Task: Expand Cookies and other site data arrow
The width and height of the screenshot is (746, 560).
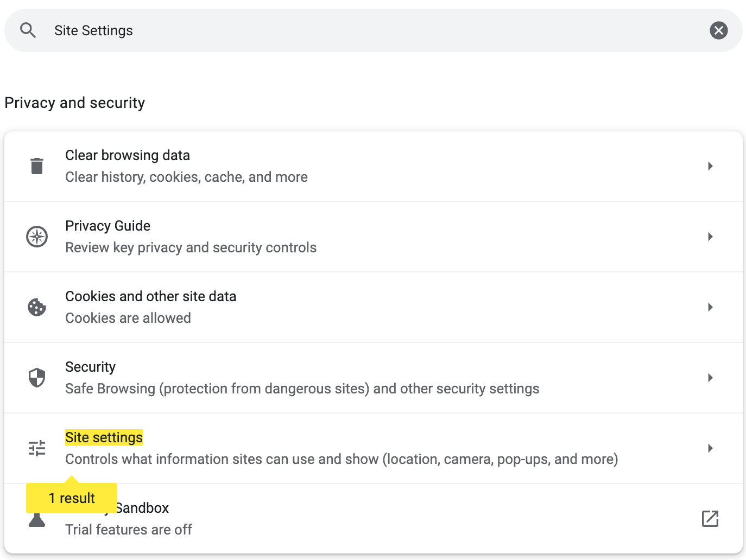Action: click(710, 307)
